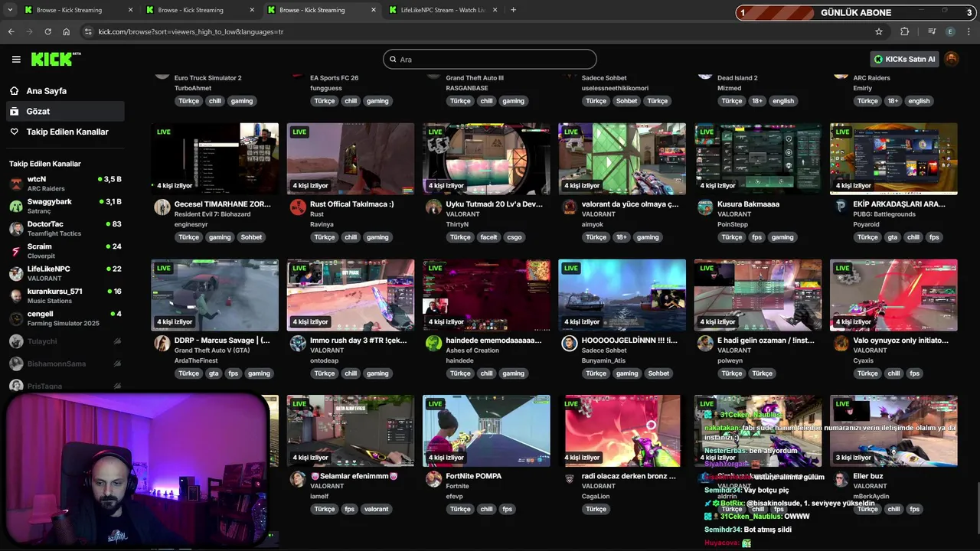Click faceit tag under Uyku Tutmadı stream
Viewport: 980px width, 551px height.
(x=487, y=237)
